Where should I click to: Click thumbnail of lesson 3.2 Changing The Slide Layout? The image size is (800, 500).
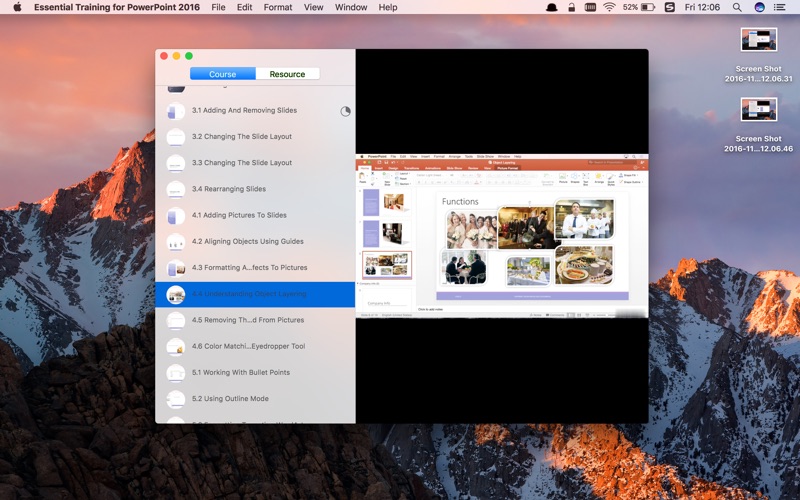(x=176, y=137)
